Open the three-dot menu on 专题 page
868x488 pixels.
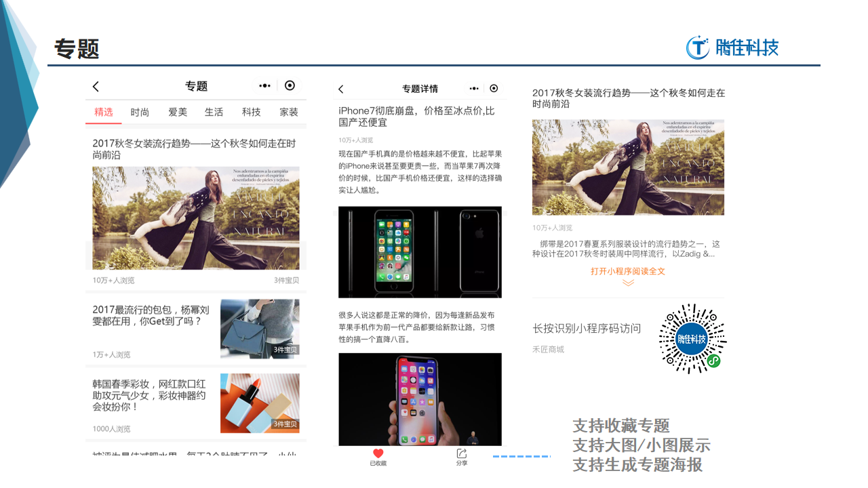pyautogui.click(x=264, y=85)
